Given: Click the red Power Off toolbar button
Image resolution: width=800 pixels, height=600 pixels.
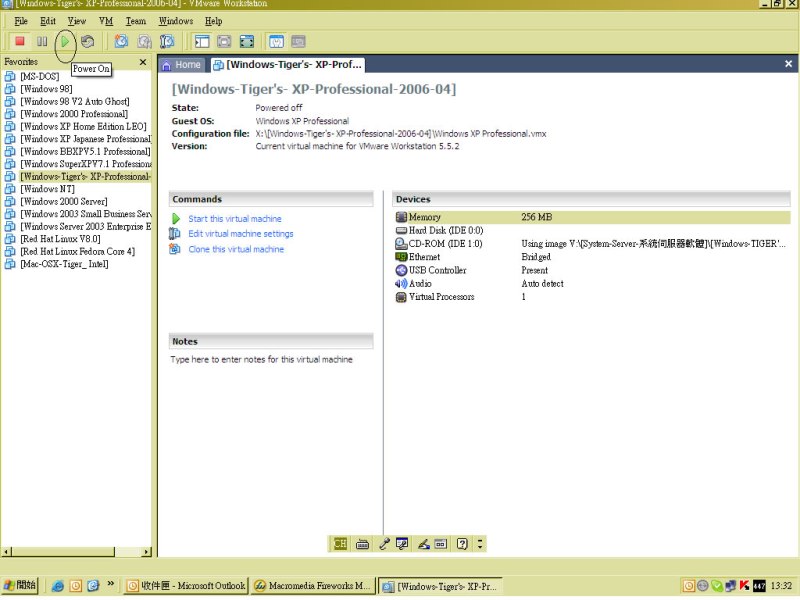Looking at the screenshot, I should [20, 41].
